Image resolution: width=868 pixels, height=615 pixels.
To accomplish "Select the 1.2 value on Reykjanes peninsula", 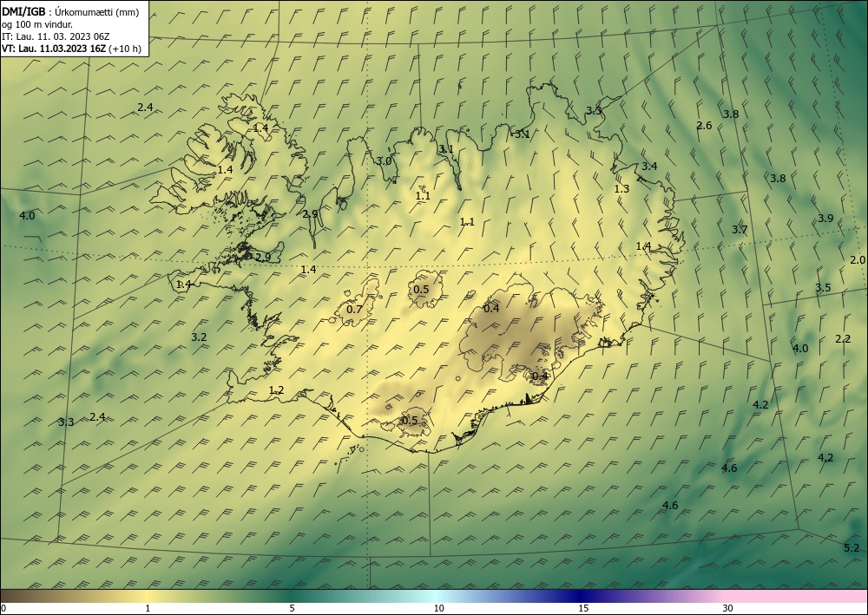I will pyautogui.click(x=276, y=390).
